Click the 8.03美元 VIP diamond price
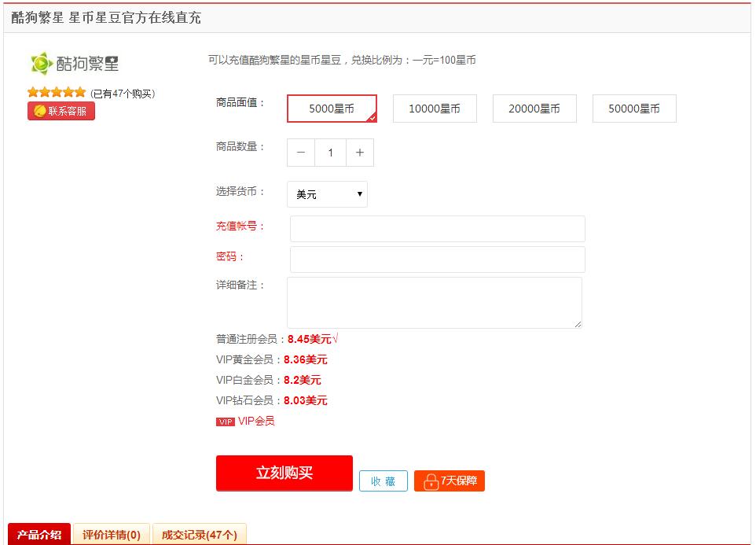756x545 pixels. click(x=306, y=400)
